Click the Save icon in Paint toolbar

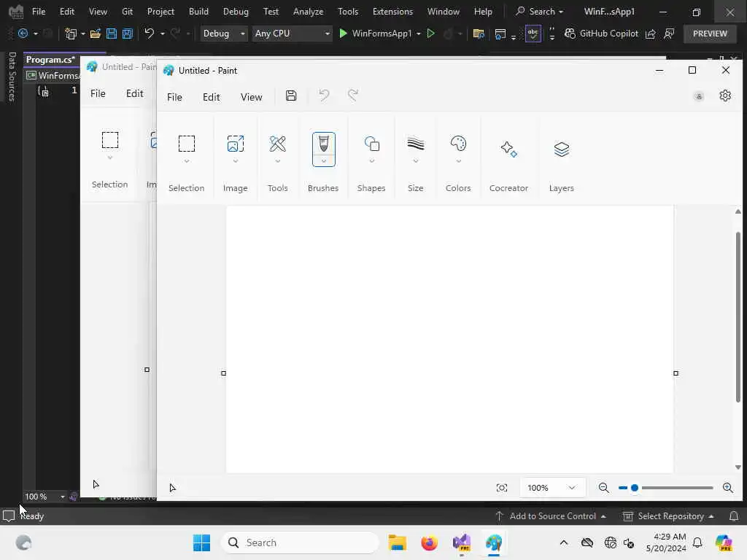tap(291, 96)
